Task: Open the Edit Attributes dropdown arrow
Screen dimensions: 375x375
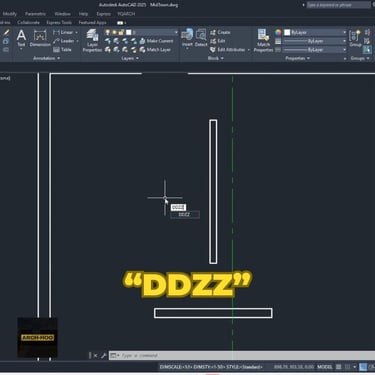Action: pyautogui.click(x=249, y=50)
